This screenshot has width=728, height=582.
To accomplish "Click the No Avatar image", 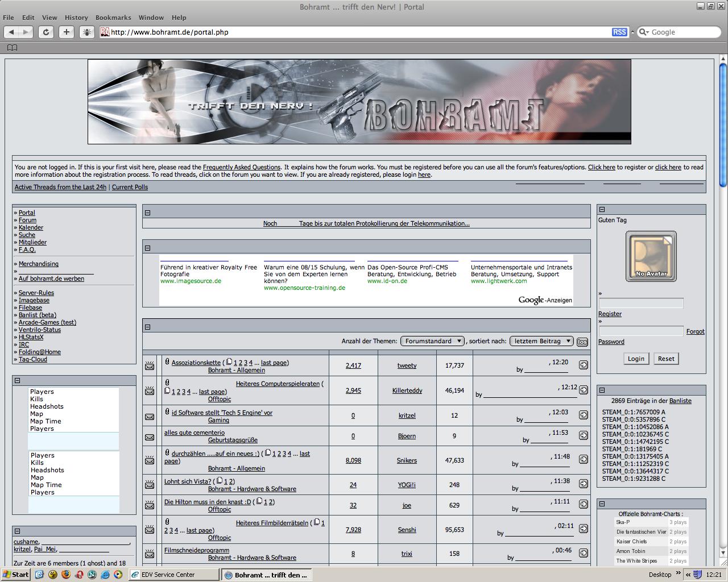I will click(x=651, y=256).
